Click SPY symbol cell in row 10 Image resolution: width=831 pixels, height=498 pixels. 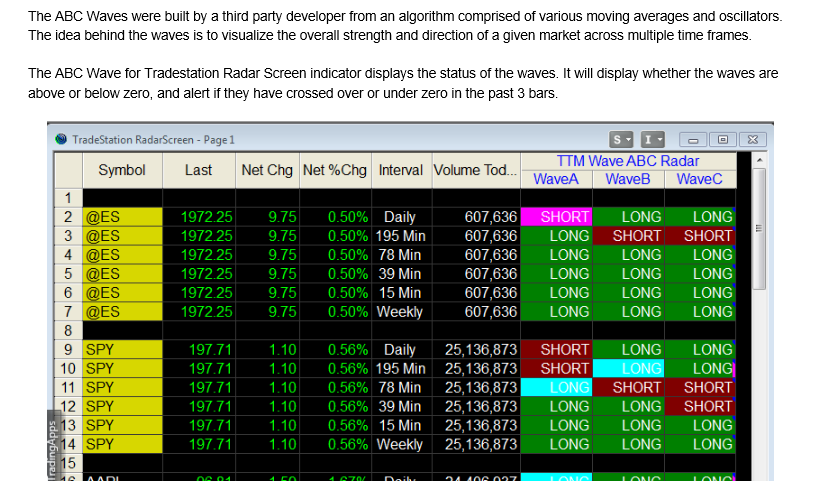(122, 369)
